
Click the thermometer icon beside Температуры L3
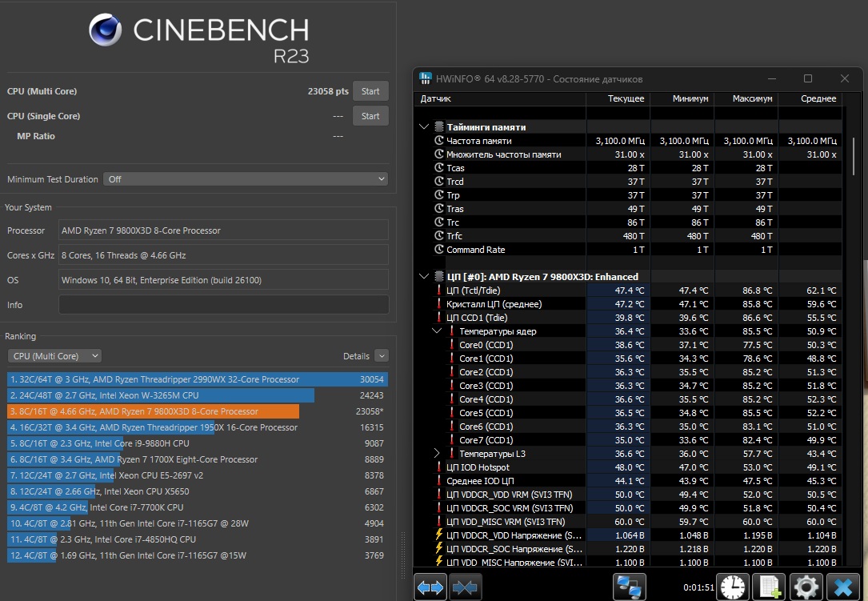pos(452,454)
